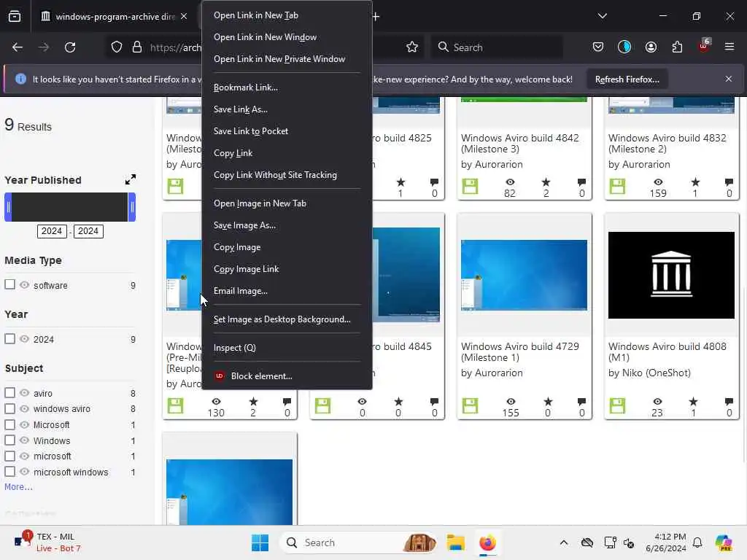747x560 pixels.
Task: Click the floppy disk icon on build 4842 card
Action: (x=470, y=186)
